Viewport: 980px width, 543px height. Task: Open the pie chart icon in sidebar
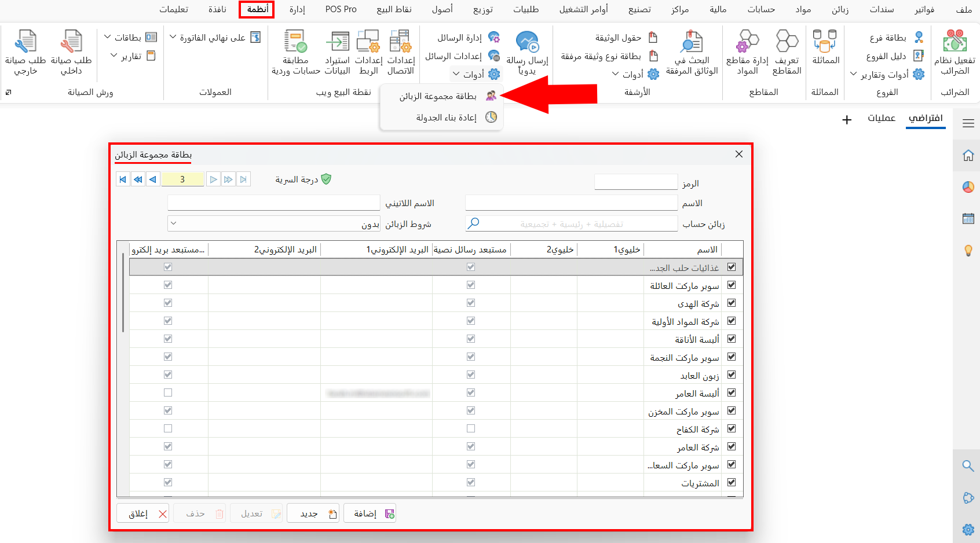pyautogui.click(x=968, y=187)
